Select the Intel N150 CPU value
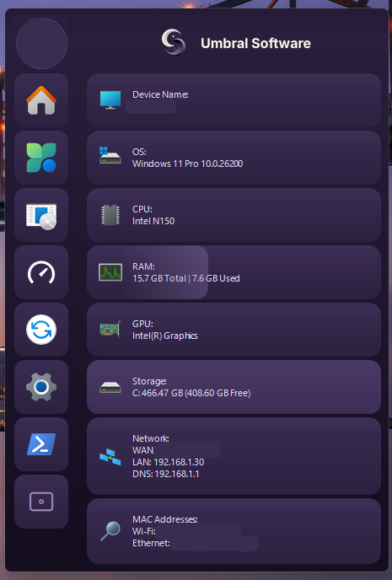The height and width of the screenshot is (580, 392). [153, 221]
